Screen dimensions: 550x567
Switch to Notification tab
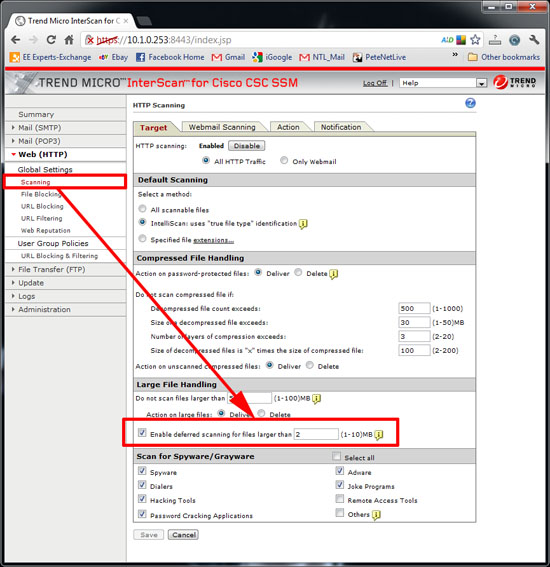[341, 127]
